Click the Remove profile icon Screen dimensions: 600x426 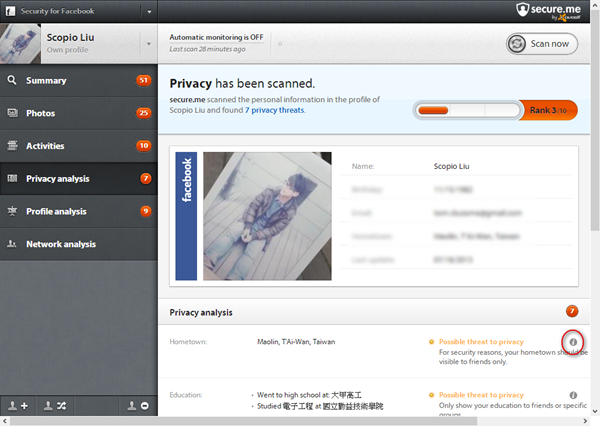[138, 406]
